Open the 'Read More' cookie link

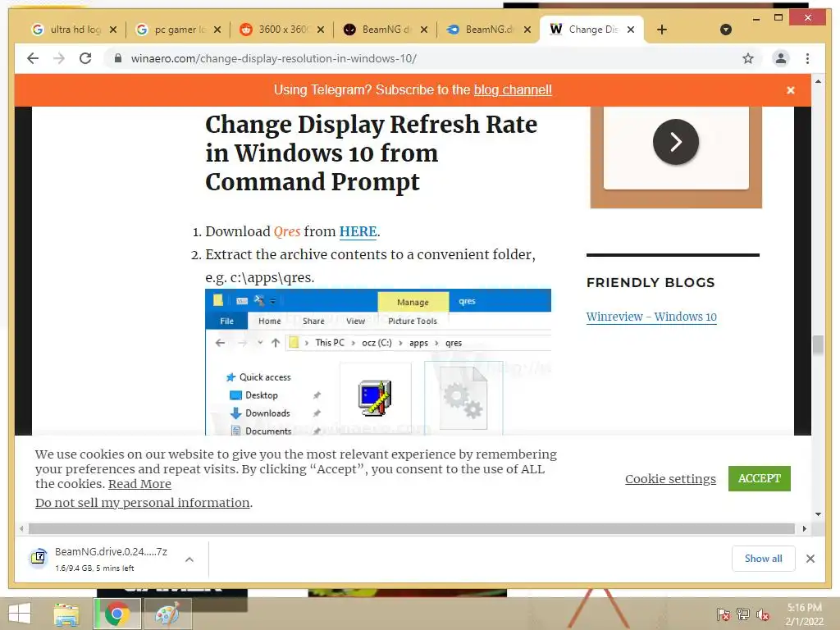[x=139, y=484]
